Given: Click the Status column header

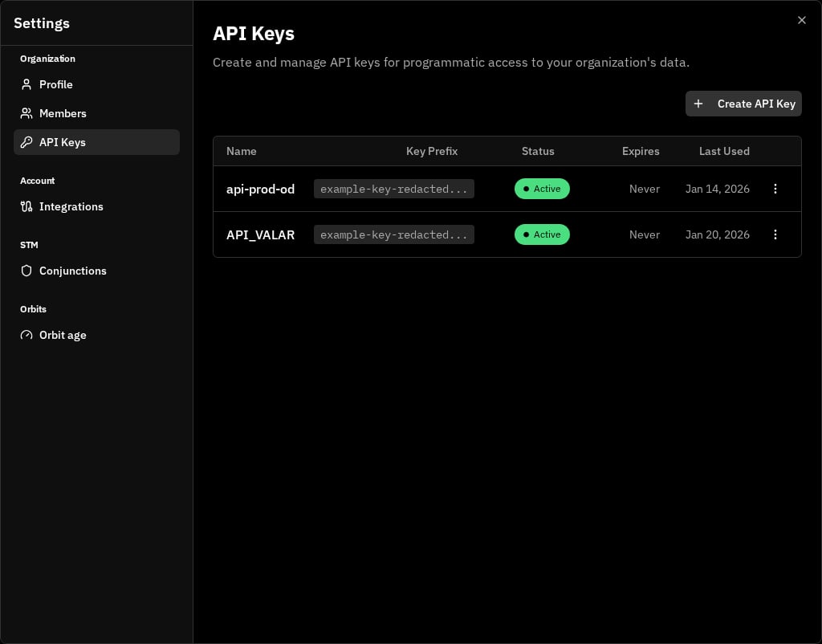Looking at the screenshot, I should [x=538, y=151].
